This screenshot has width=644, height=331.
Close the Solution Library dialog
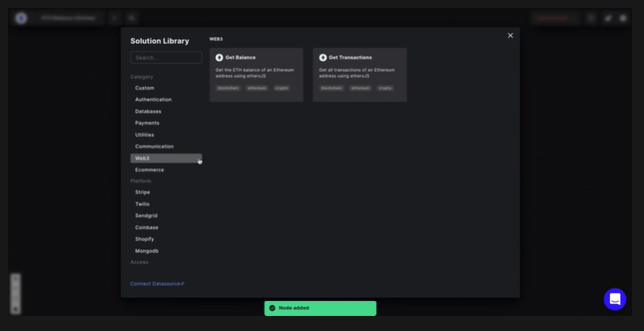(x=510, y=36)
